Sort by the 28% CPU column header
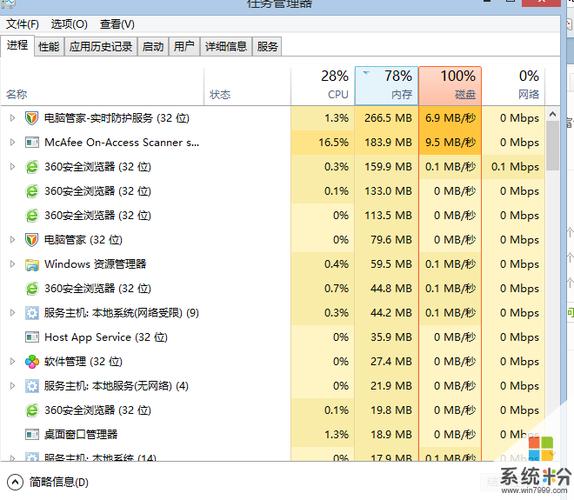This screenshot has width=574, height=500. click(x=323, y=86)
